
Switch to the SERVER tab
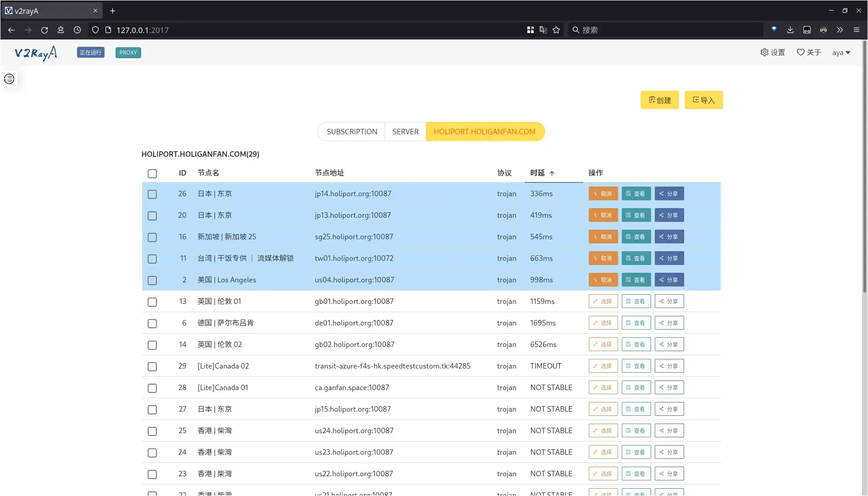[405, 132]
